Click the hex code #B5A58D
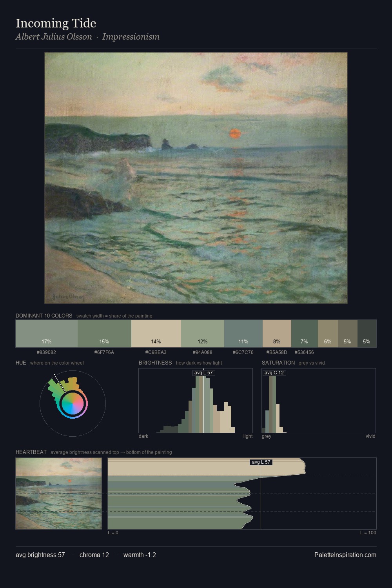 coord(277,352)
